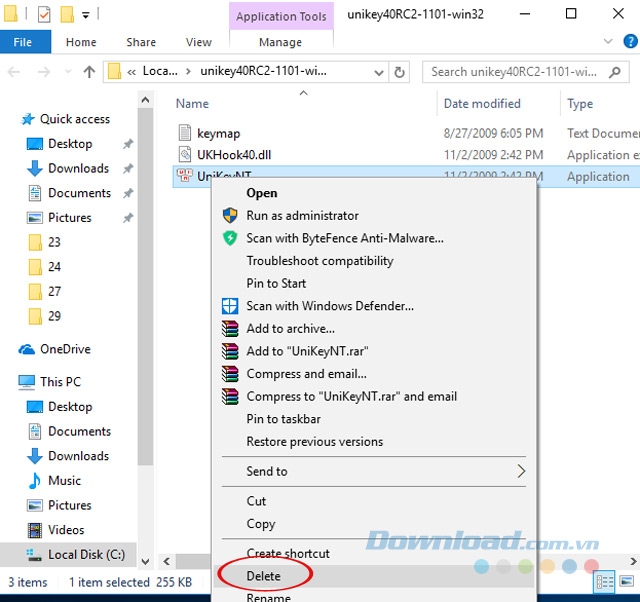
Task: Refresh the folder with the refresh icon
Action: coord(399,72)
